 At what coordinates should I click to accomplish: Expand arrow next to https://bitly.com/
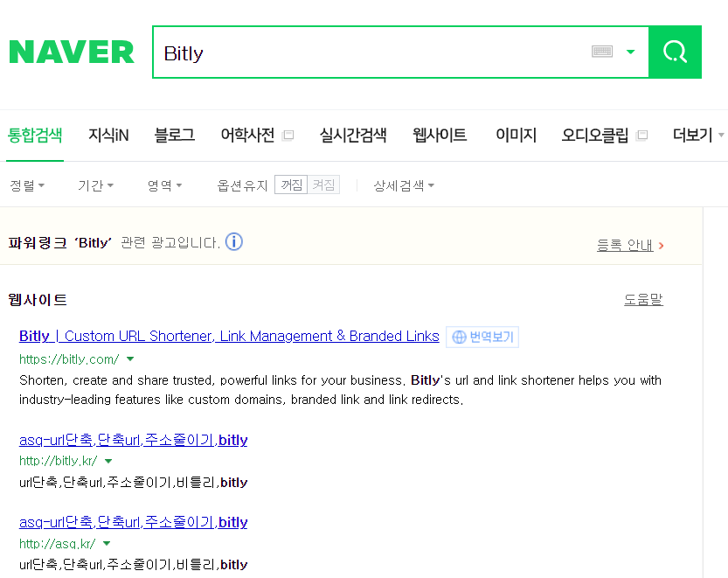click(130, 359)
